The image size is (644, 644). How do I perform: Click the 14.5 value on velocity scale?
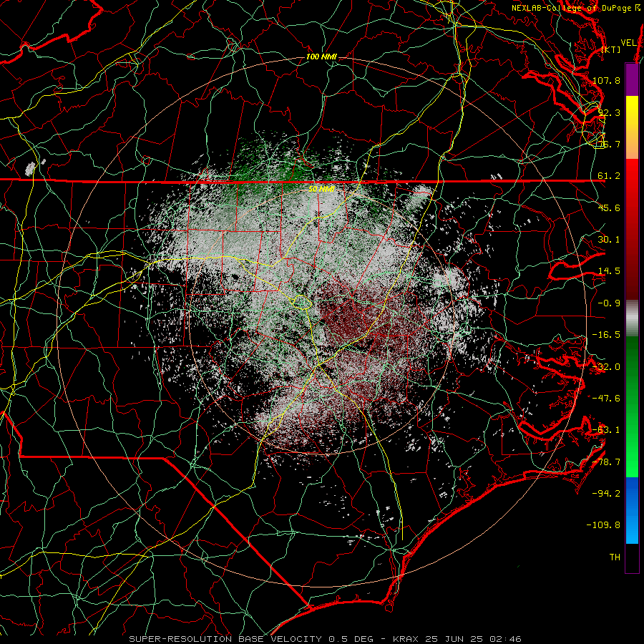[x=609, y=271]
